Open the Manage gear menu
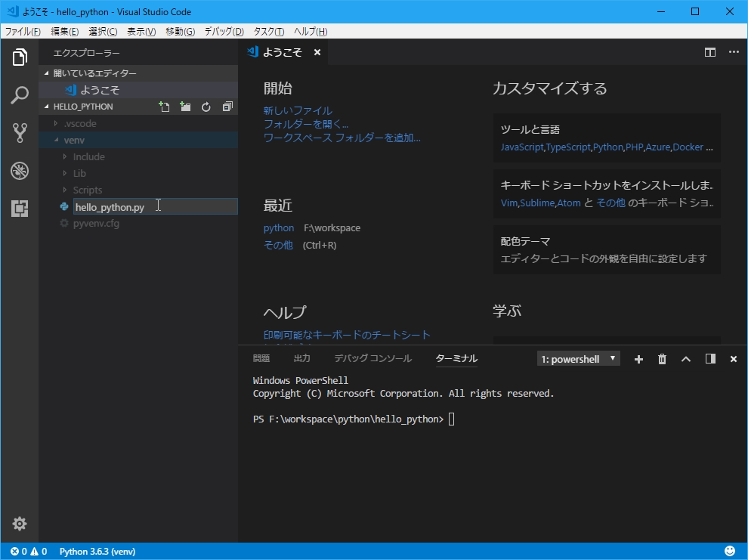Screen dimensions: 748x560 [20, 524]
